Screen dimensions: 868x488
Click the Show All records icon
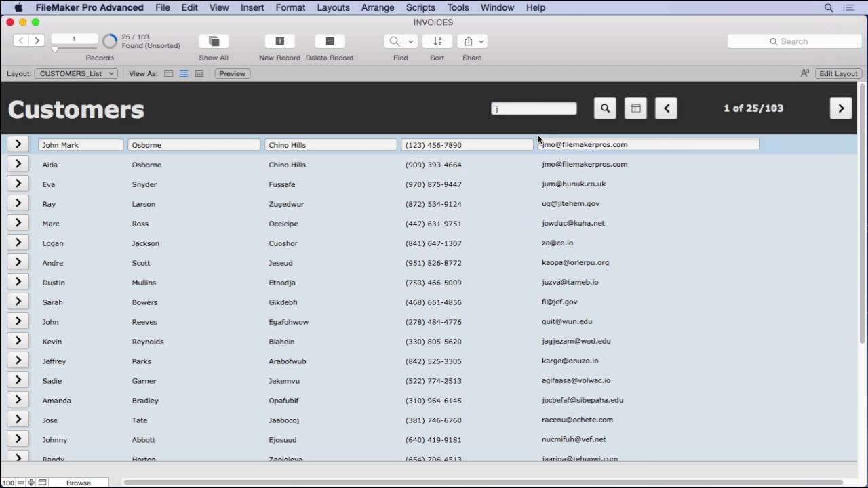(214, 41)
